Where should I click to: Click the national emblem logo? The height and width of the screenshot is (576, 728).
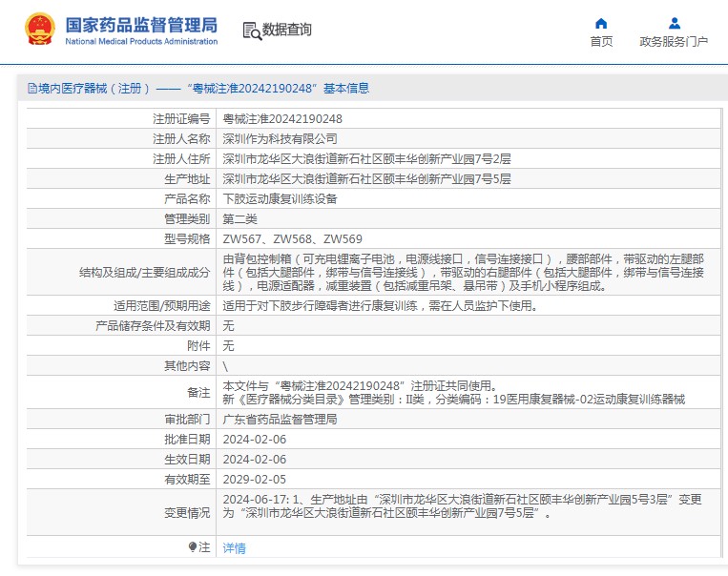pyautogui.click(x=39, y=30)
